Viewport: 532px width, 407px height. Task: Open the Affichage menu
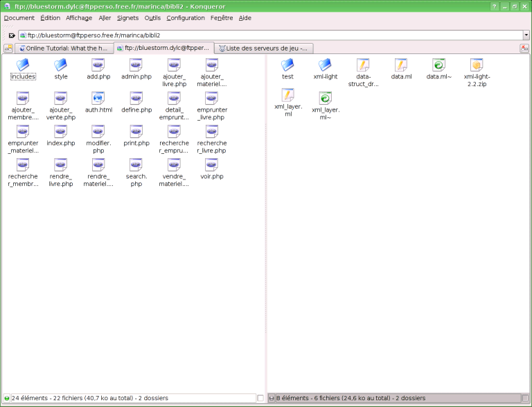pos(79,18)
